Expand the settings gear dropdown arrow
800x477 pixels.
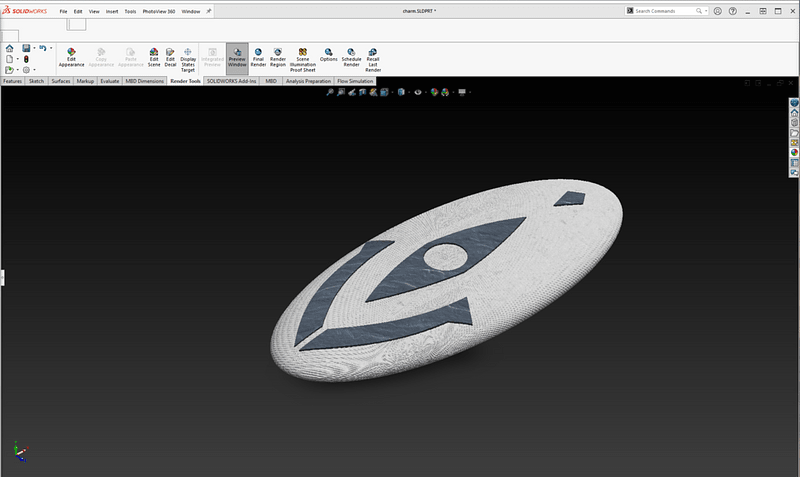coord(34,70)
